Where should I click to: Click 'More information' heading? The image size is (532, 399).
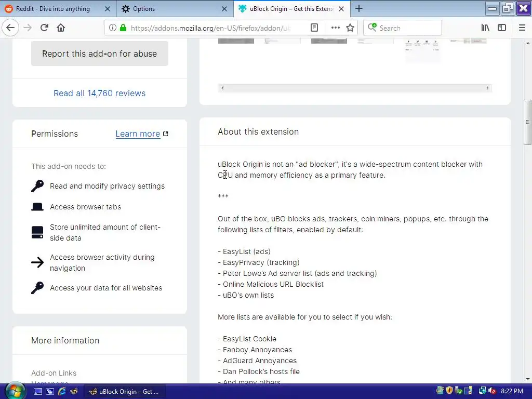[x=65, y=340]
